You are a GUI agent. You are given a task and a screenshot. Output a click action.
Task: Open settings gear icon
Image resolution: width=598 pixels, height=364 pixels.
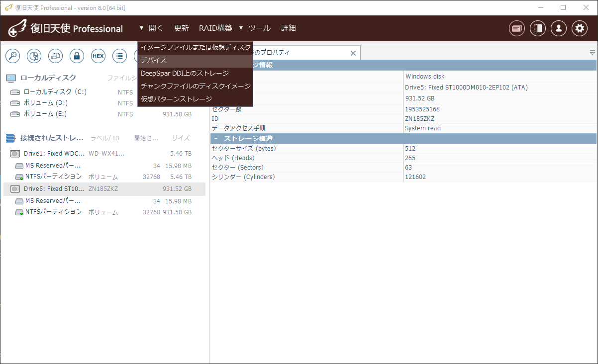click(x=580, y=28)
